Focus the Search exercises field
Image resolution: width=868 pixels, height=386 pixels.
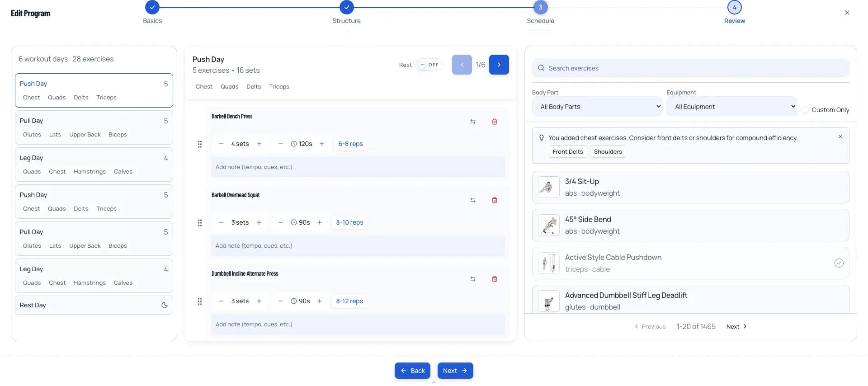[x=691, y=68]
